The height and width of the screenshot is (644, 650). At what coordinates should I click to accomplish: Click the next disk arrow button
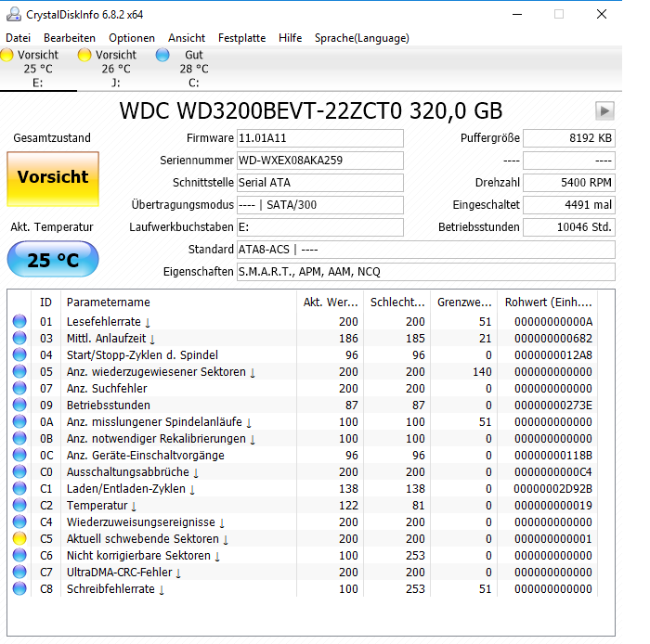604,111
